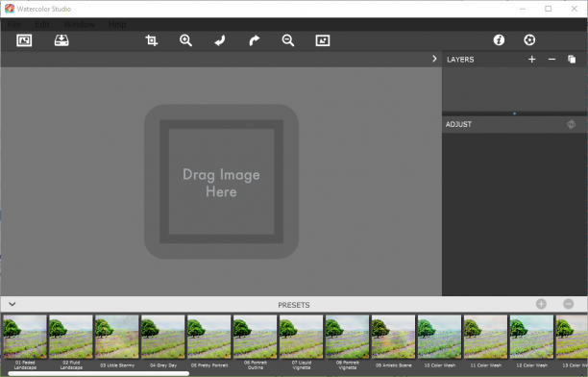The width and height of the screenshot is (588, 377).
Task: Collapse the right side panel chevron
Action: (x=434, y=59)
